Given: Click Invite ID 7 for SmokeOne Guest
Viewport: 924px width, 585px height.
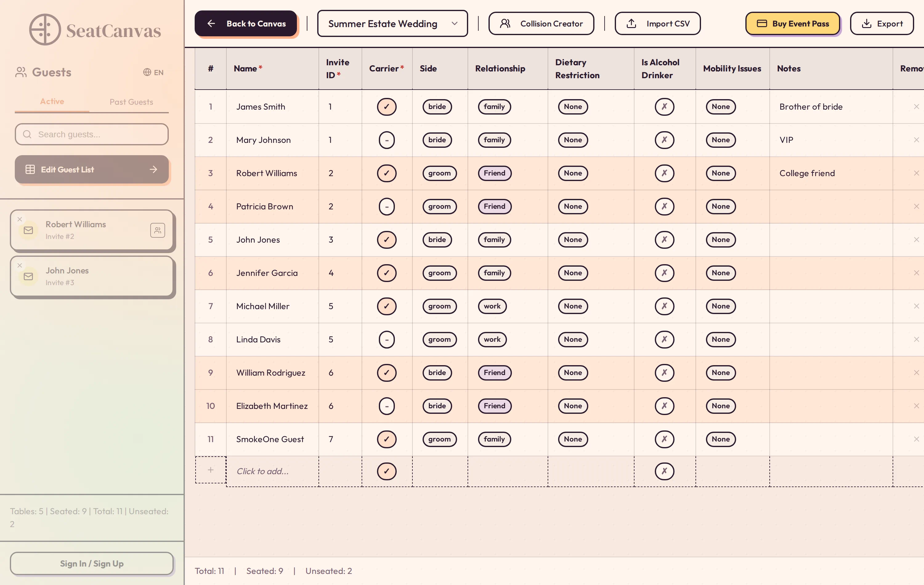Looking at the screenshot, I should tap(331, 439).
